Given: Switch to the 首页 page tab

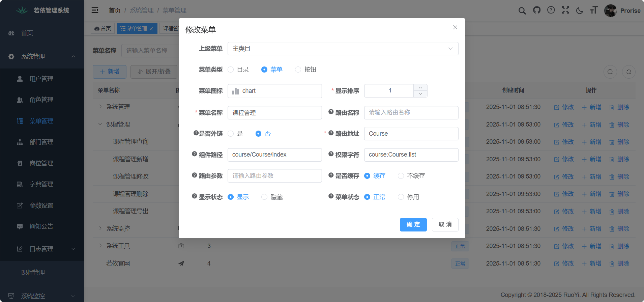Looking at the screenshot, I should [103, 29].
